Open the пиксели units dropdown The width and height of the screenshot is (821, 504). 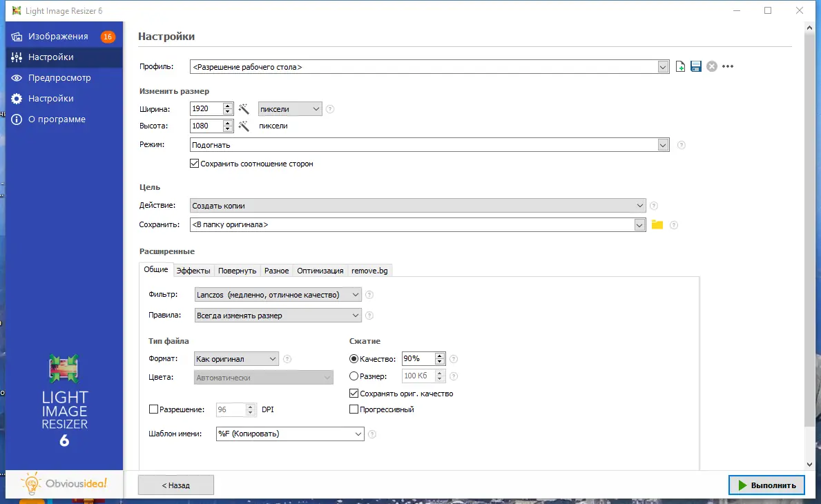(x=289, y=109)
